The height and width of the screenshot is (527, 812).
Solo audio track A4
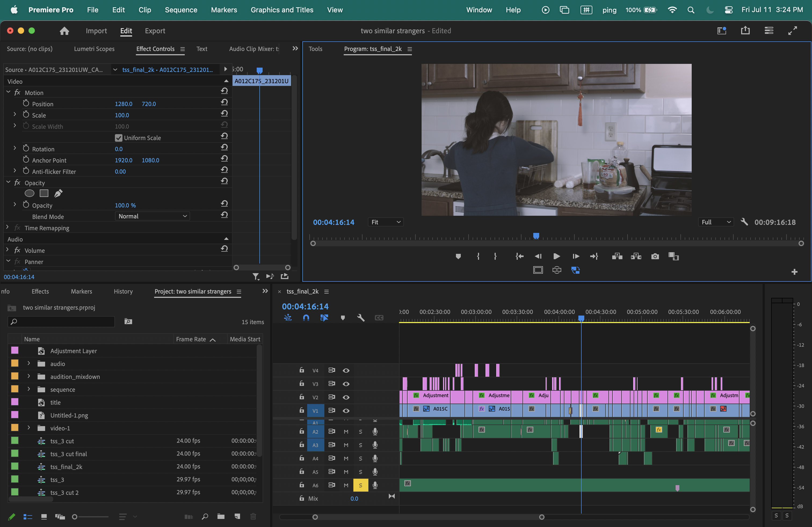coord(361,459)
